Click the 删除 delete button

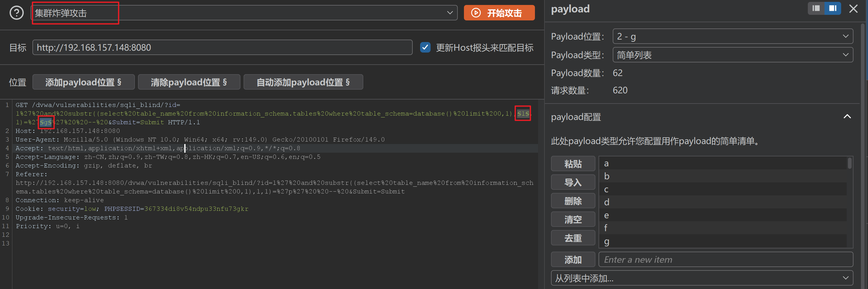pos(573,201)
